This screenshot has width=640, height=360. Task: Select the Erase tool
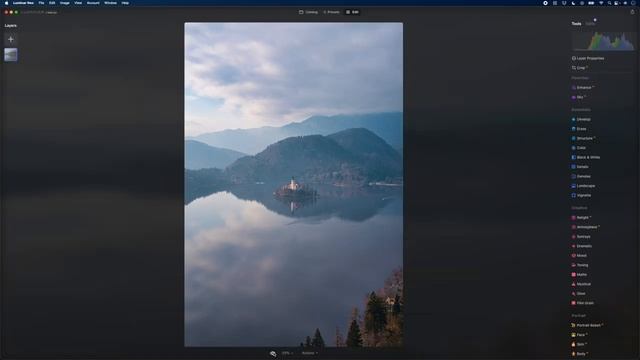tap(579, 129)
